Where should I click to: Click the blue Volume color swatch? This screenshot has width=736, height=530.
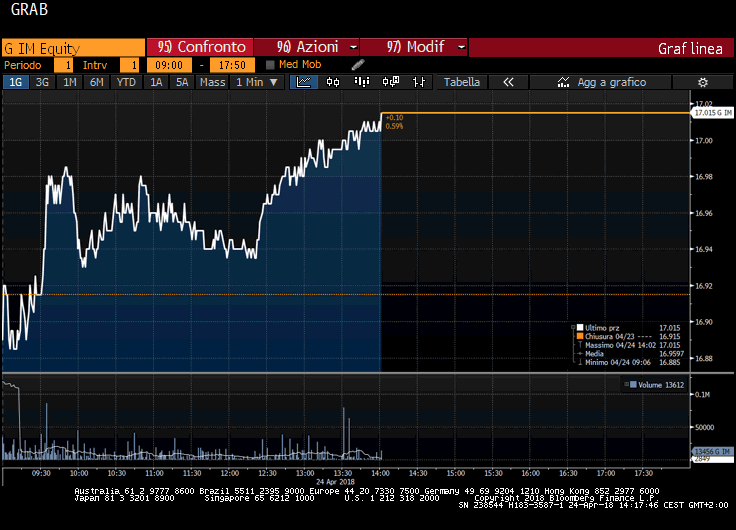click(633, 384)
